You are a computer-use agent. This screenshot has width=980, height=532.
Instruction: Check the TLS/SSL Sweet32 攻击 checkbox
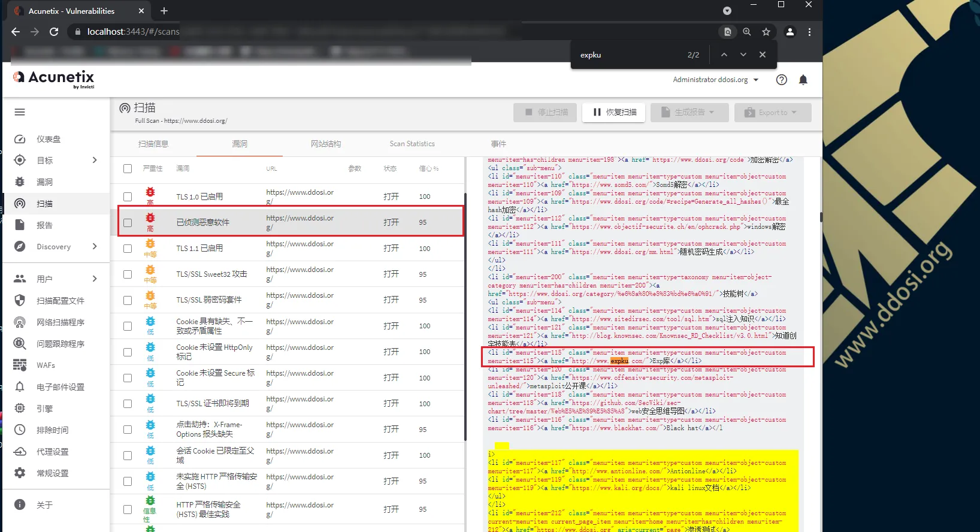(x=128, y=274)
